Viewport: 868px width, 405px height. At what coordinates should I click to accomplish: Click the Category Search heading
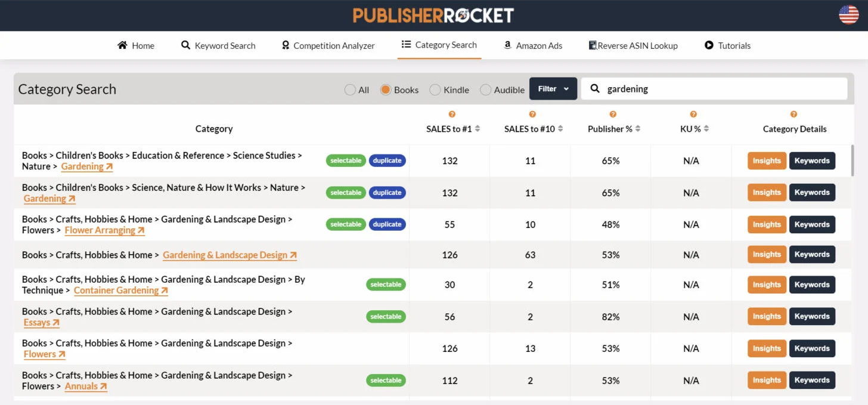coord(67,89)
